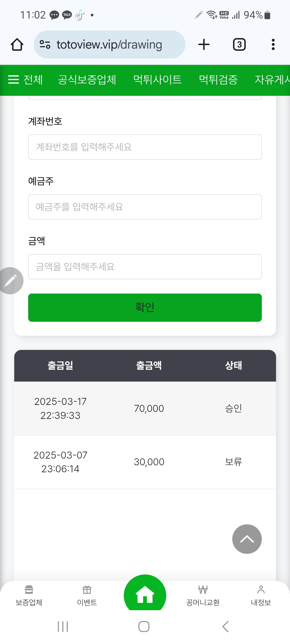This screenshot has height=644, width=290.
Task: Focus the 예금주 input field
Action: point(145,207)
